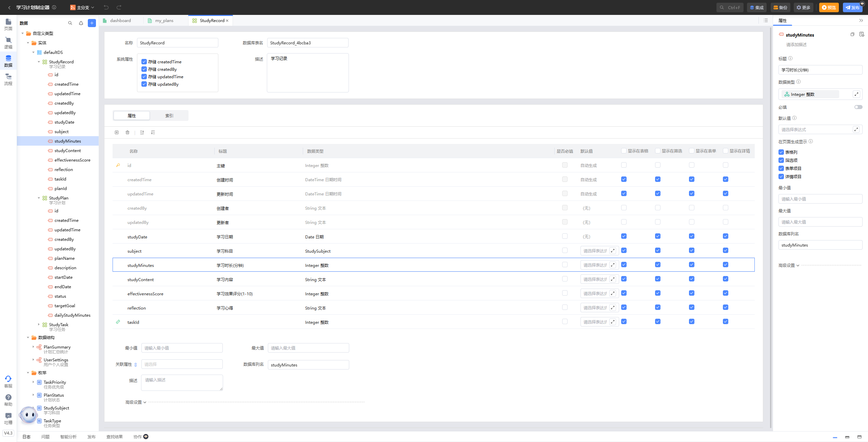
Task: Expand 高级设置 in the right panel
Action: (789, 265)
